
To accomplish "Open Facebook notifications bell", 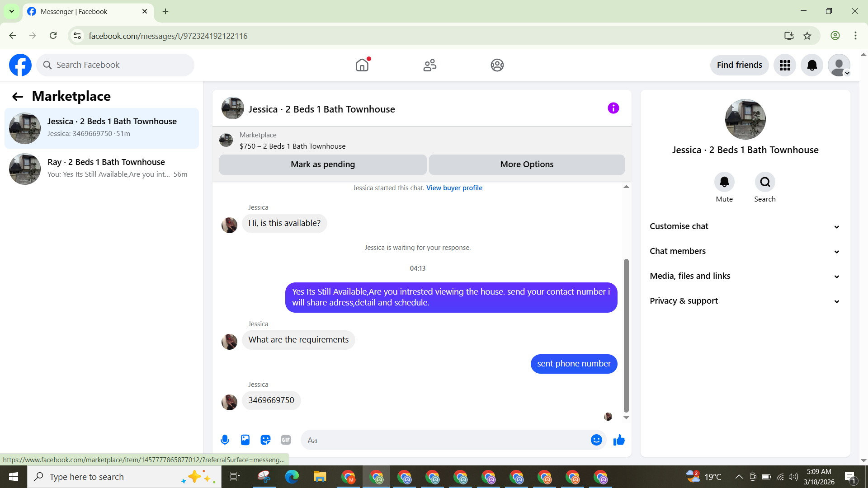I will (812, 65).
